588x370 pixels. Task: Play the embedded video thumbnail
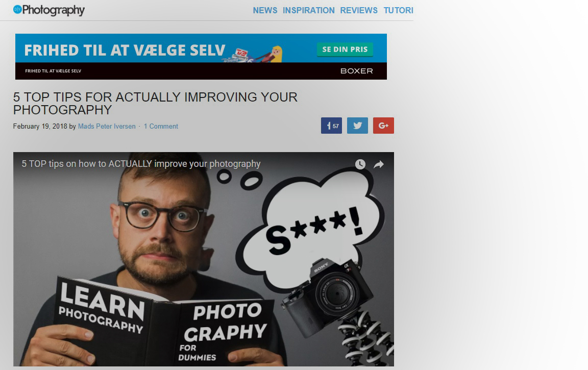(204, 259)
